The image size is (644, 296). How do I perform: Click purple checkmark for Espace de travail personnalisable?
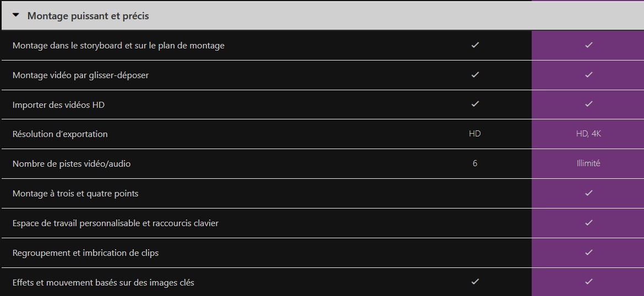588,222
